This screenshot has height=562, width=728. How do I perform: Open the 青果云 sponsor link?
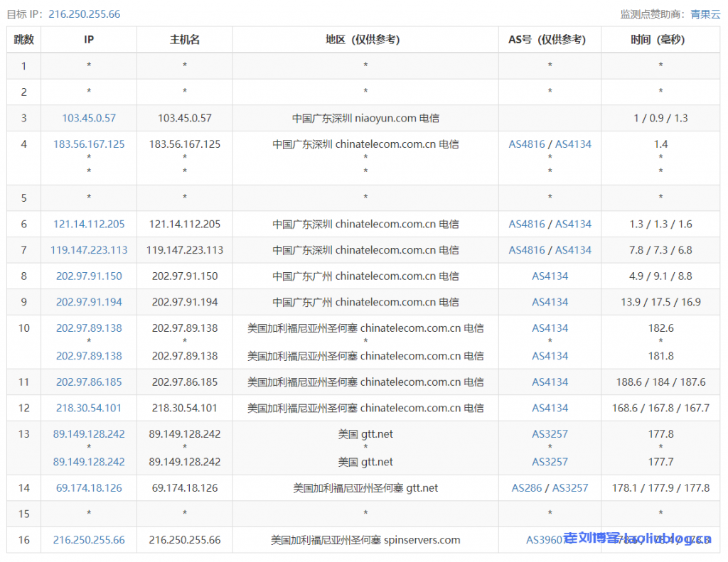[705, 14]
